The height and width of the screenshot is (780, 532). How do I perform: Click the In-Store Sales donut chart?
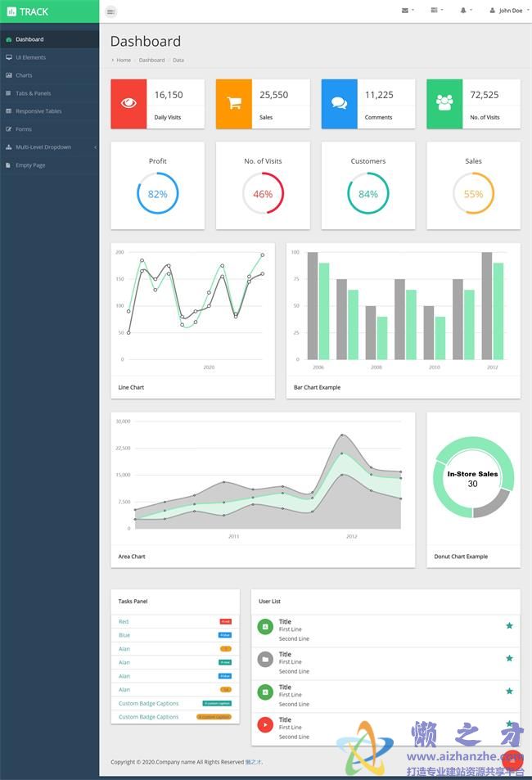pyautogui.click(x=472, y=478)
